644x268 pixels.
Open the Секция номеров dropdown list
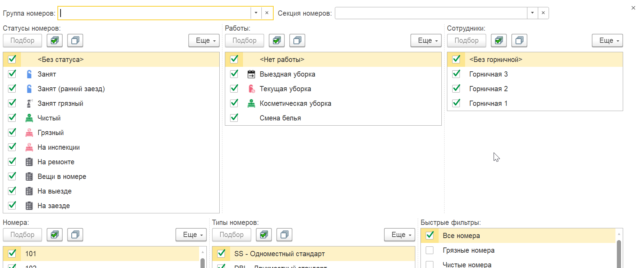[532, 13]
